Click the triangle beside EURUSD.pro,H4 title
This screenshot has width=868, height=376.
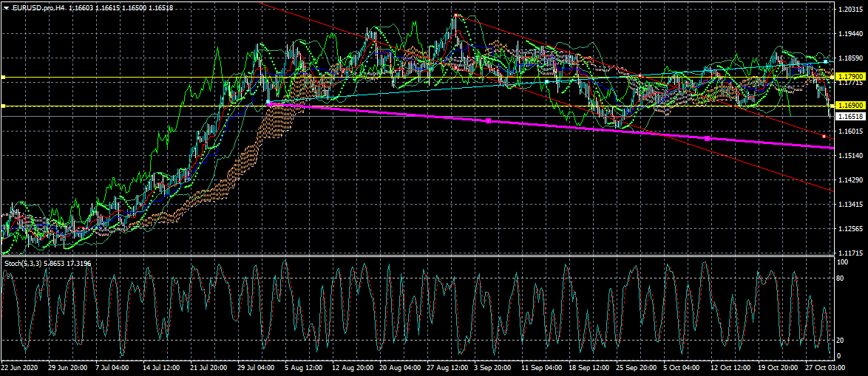click(6, 7)
